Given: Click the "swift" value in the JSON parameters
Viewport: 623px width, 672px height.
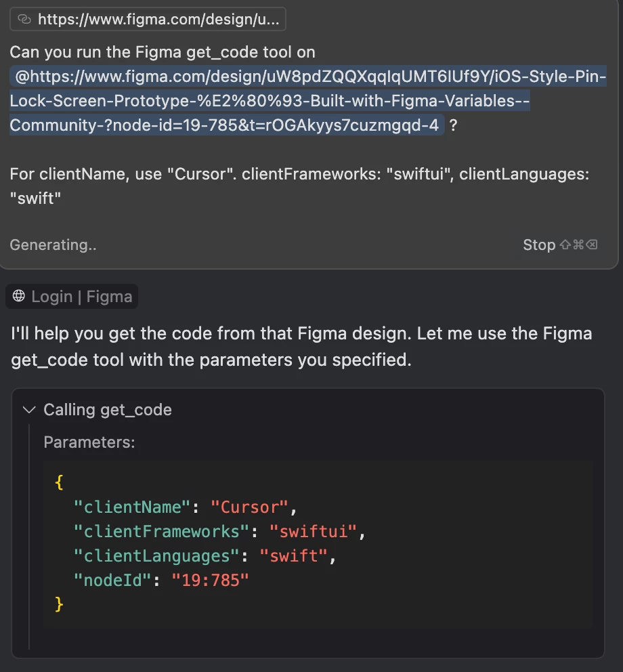Looking at the screenshot, I should click(x=293, y=556).
